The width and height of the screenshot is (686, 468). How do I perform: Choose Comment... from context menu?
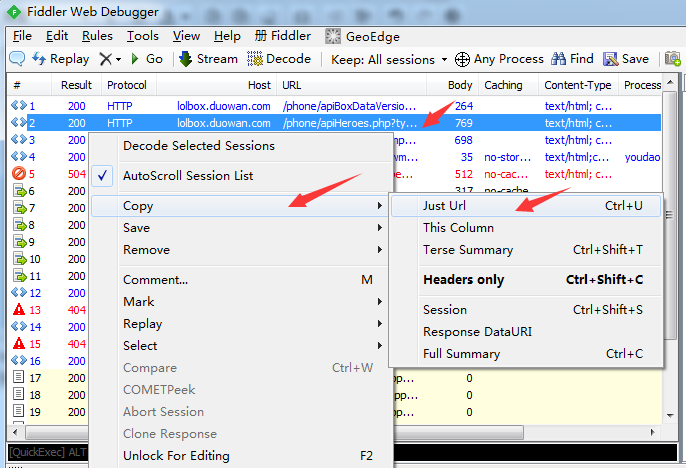coord(240,279)
